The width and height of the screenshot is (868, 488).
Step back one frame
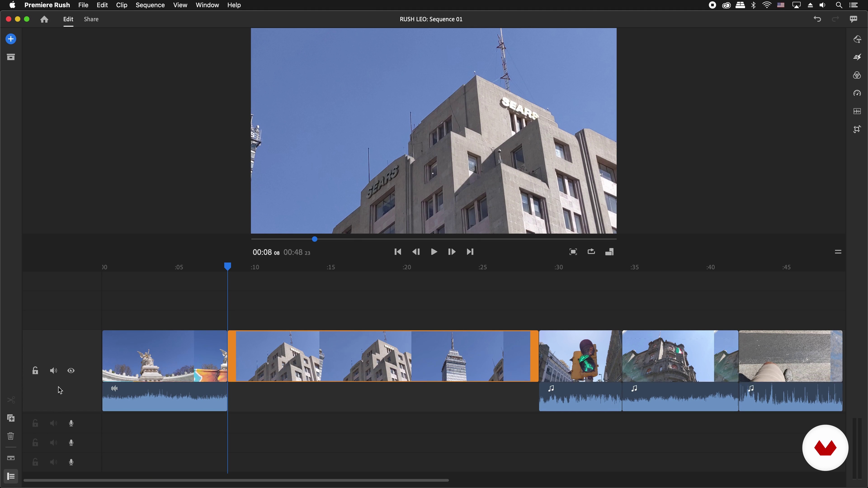click(416, 252)
